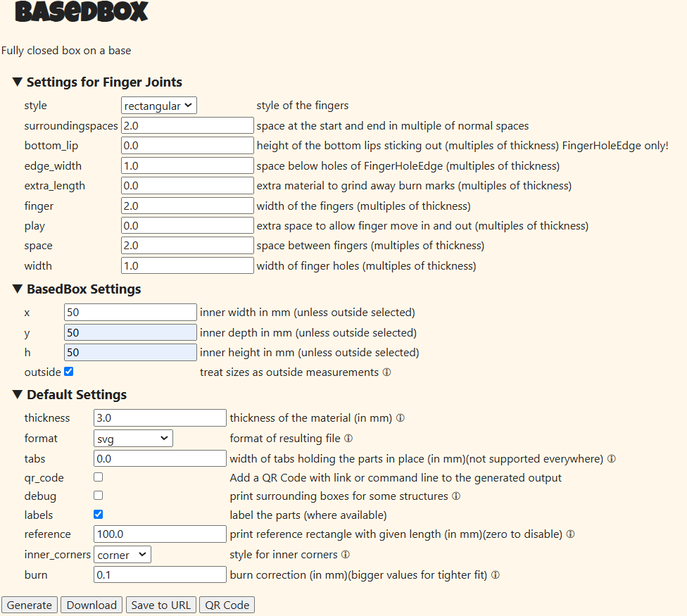
Task: Click the space between fingers input field
Action: [x=187, y=246]
